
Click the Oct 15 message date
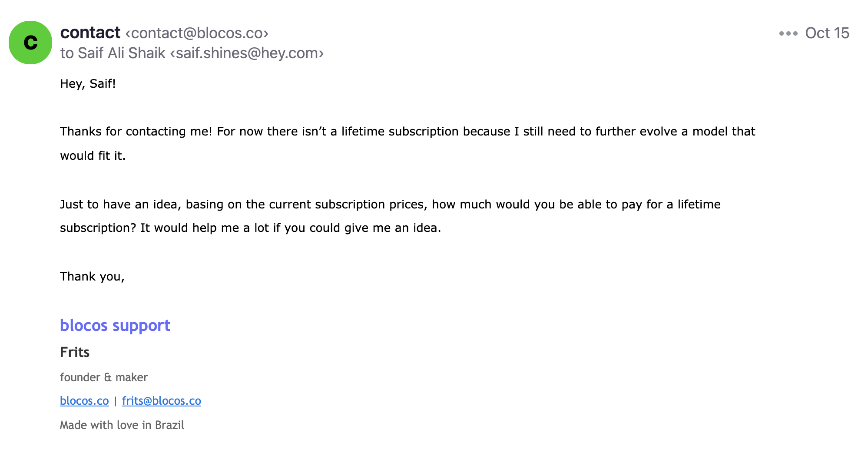827,33
